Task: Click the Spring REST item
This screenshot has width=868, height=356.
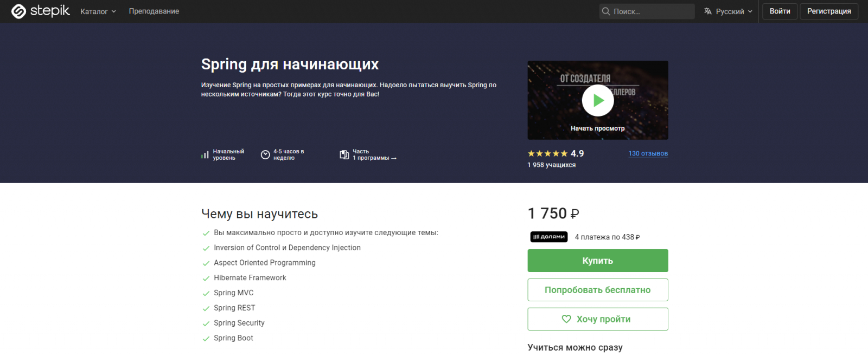Action: click(234, 308)
